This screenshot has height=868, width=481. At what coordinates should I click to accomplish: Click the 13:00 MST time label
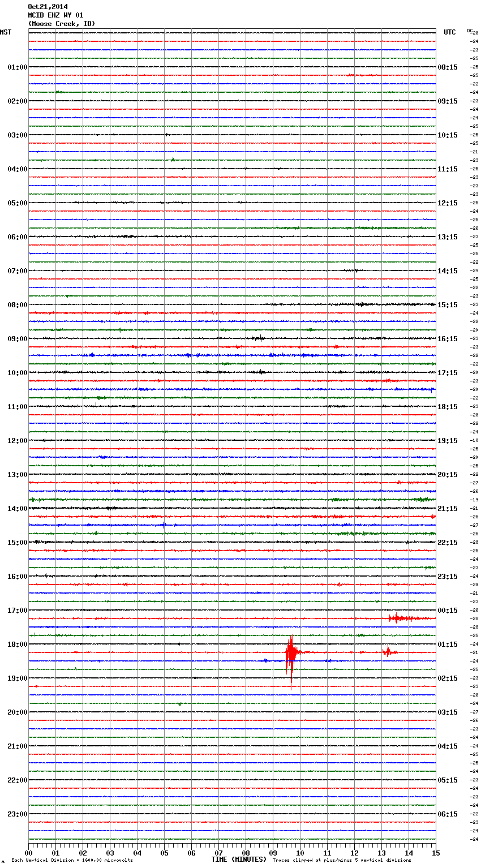17,475
